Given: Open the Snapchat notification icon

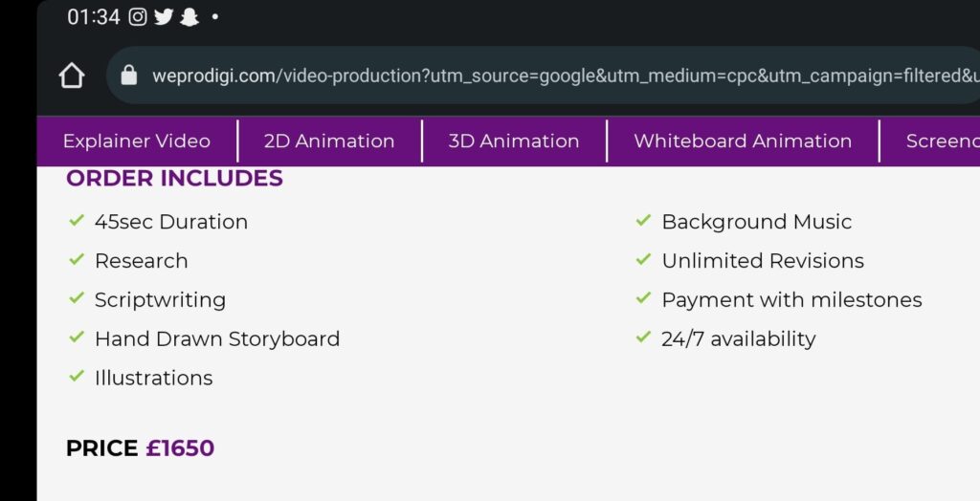Looking at the screenshot, I should 189,17.
